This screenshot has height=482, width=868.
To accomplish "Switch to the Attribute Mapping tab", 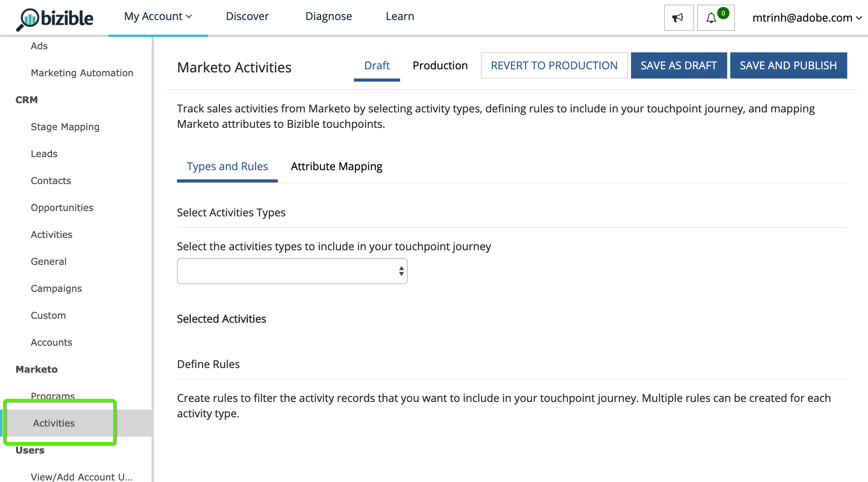I will [336, 166].
